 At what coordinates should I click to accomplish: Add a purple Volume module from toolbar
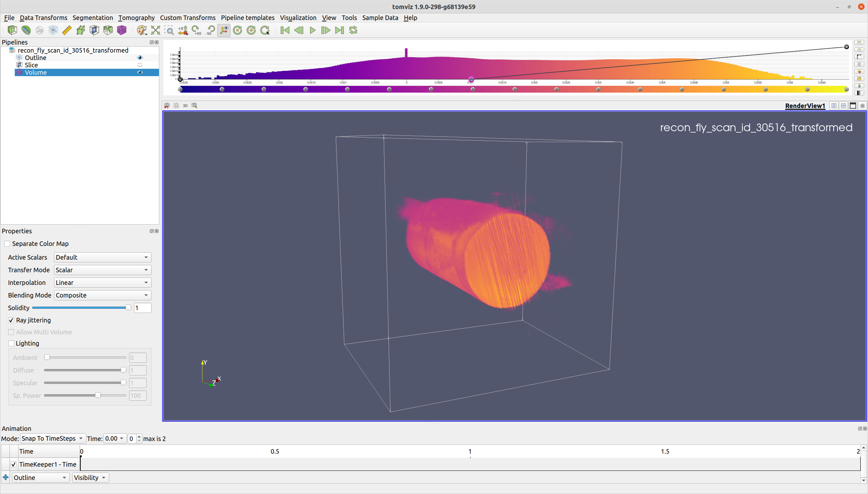point(122,30)
